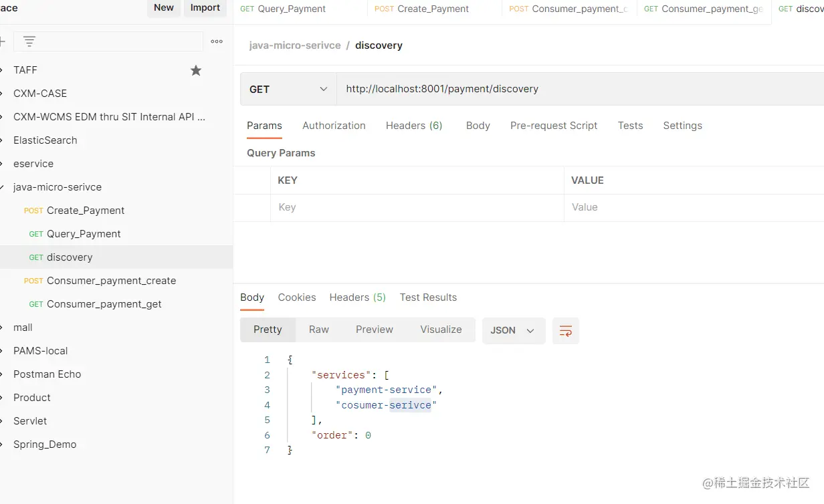This screenshot has height=504, width=824.
Task: Open the HTTP method GET dropdown
Action: point(288,89)
